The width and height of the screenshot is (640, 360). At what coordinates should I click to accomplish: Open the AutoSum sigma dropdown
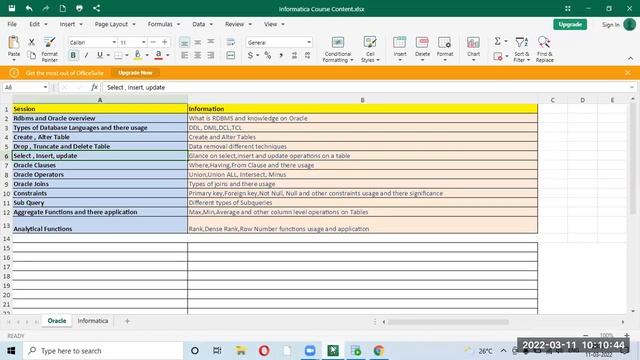(x=506, y=41)
